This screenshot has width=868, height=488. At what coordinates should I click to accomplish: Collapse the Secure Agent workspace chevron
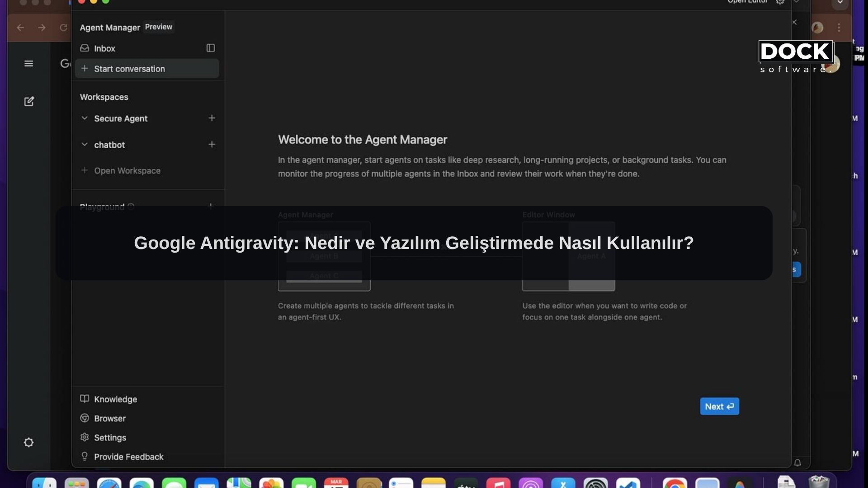(x=85, y=118)
